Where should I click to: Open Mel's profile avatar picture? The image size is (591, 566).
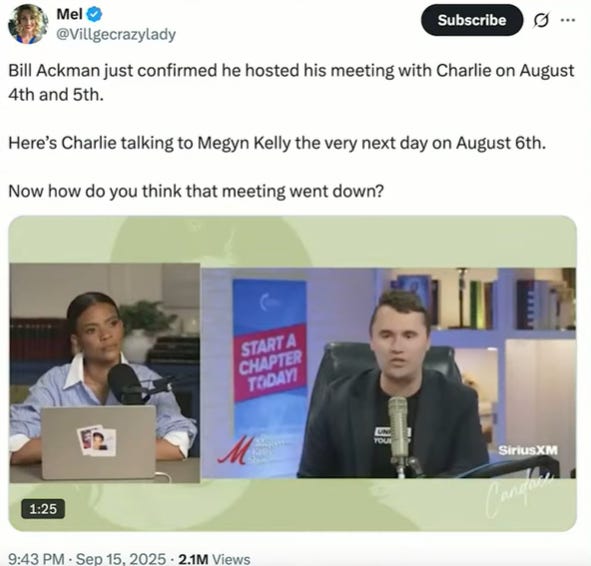click(x=28, y=24)
